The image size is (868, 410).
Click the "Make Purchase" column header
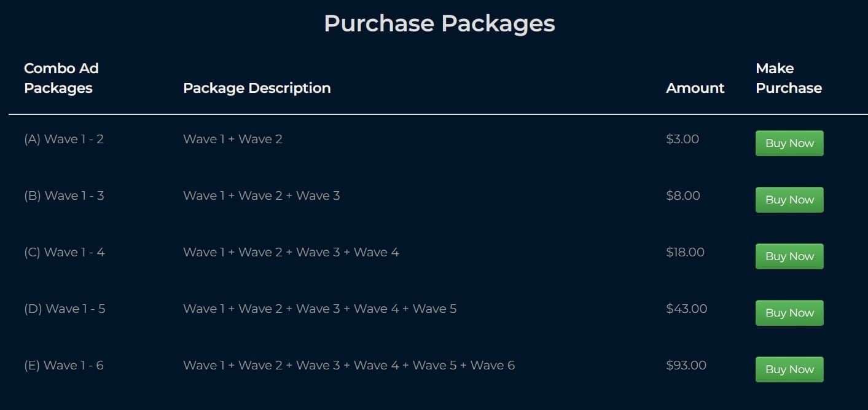coord(788,78)
